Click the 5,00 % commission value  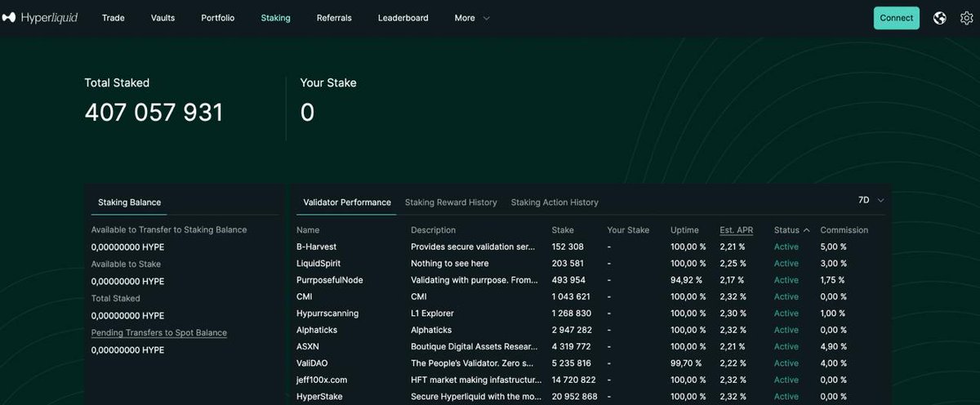click(833, 247)
